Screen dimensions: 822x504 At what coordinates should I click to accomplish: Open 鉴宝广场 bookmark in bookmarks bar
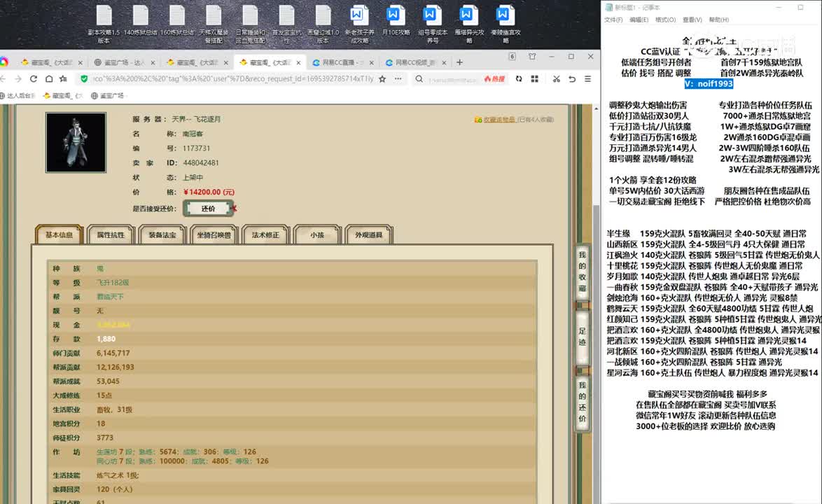(107, 95)
